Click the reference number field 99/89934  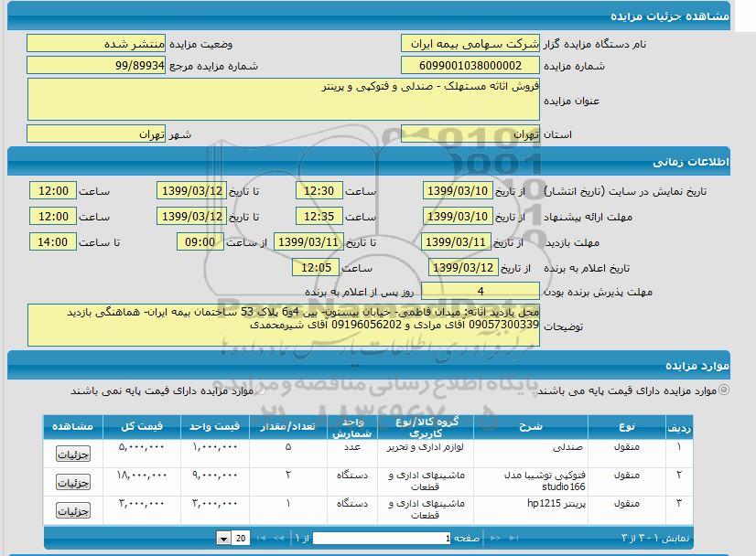96,66
